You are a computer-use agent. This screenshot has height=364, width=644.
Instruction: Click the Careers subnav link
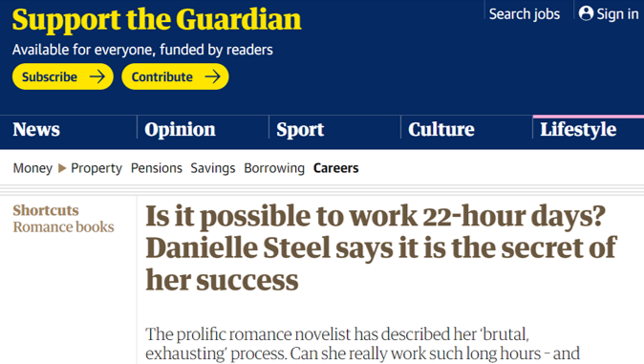pos(336,168)
